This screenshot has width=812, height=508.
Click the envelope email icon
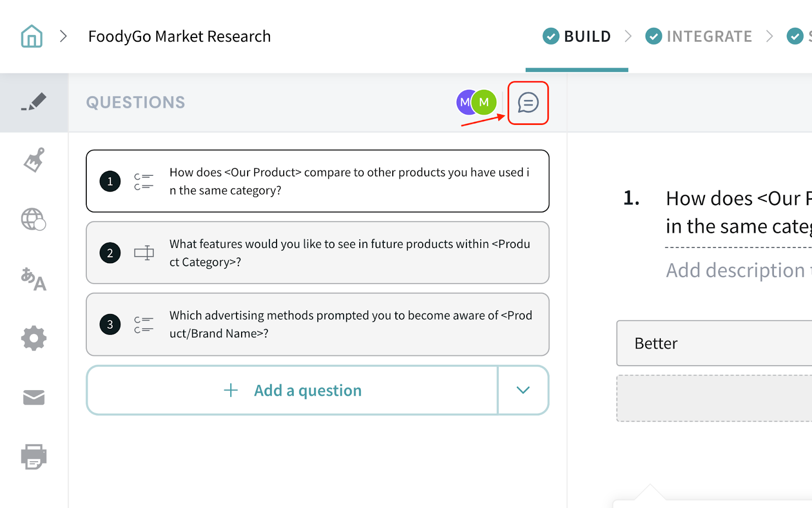click(x=34, y=397)
